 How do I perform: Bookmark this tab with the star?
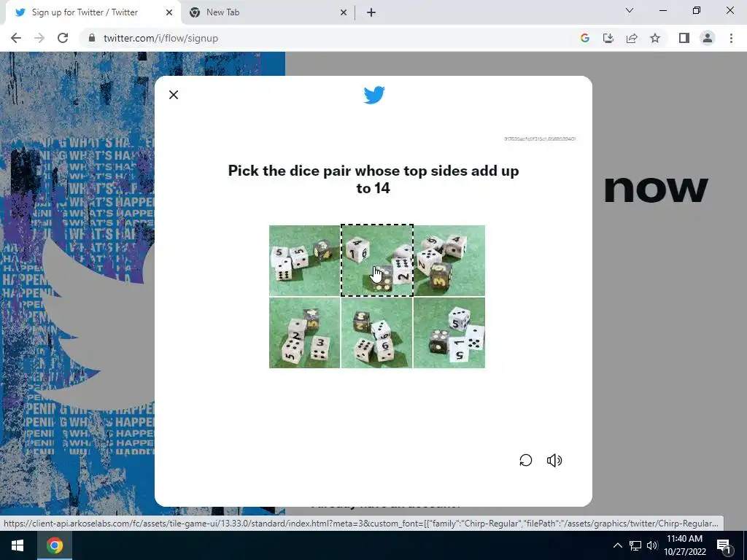(x=655, y=38)
